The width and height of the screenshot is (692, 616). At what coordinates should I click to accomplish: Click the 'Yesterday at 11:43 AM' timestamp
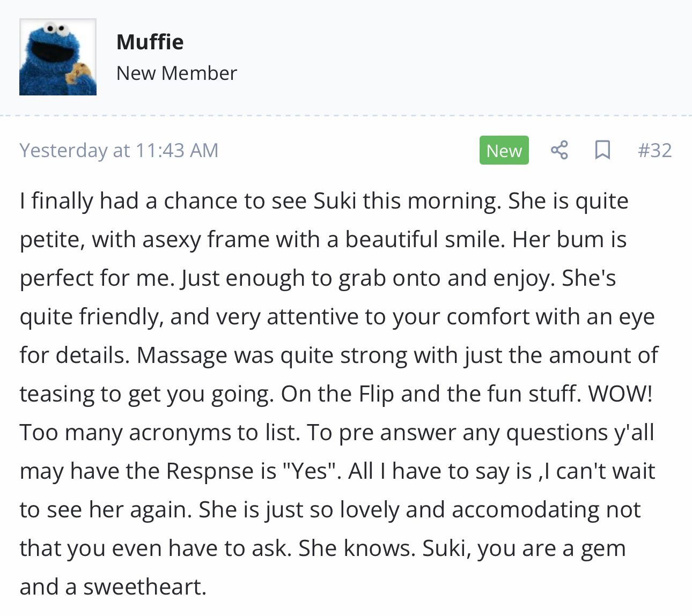coord(119,150)
